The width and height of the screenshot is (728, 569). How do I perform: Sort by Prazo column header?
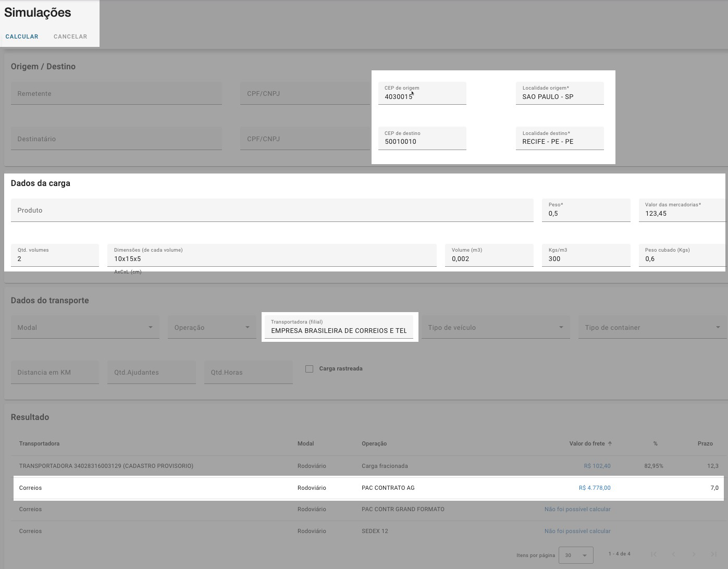pos(705,443)
